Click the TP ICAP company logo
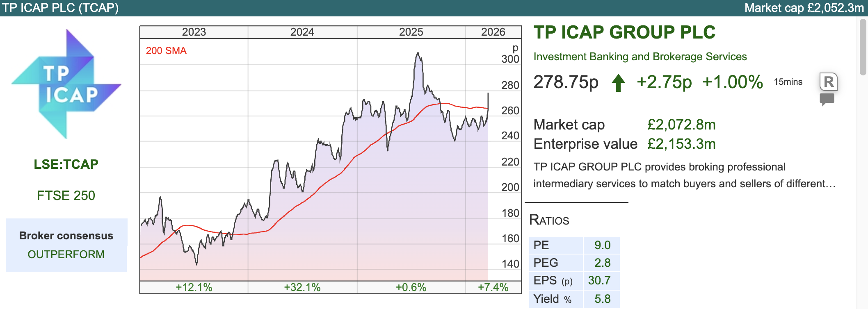The height and width of the screenshot is (309, 868). pyautogui.click(x=66, y=84)
